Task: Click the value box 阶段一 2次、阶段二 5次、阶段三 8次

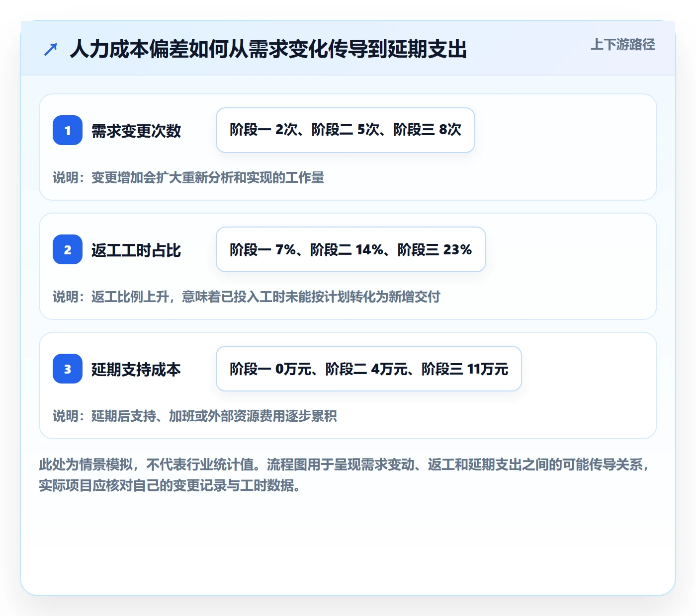Action: [x=346, y=130]
